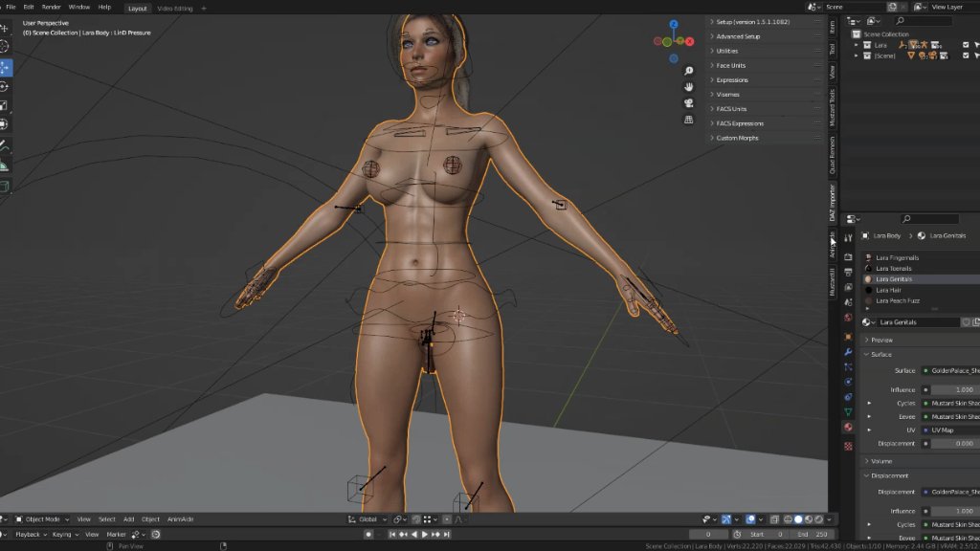Add a new workspace with plus tab
Image resolution: width=980 pixels, height=551 pixels.
pos(203,8)
